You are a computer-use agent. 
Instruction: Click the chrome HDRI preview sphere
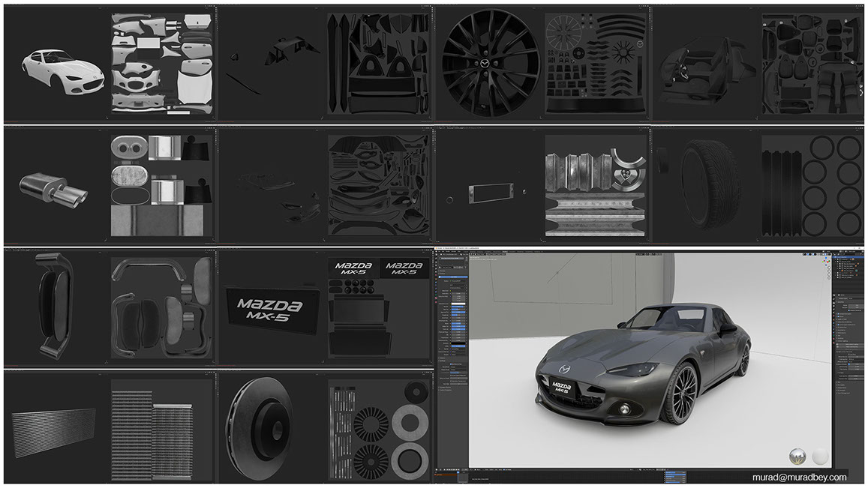point(798,456)
